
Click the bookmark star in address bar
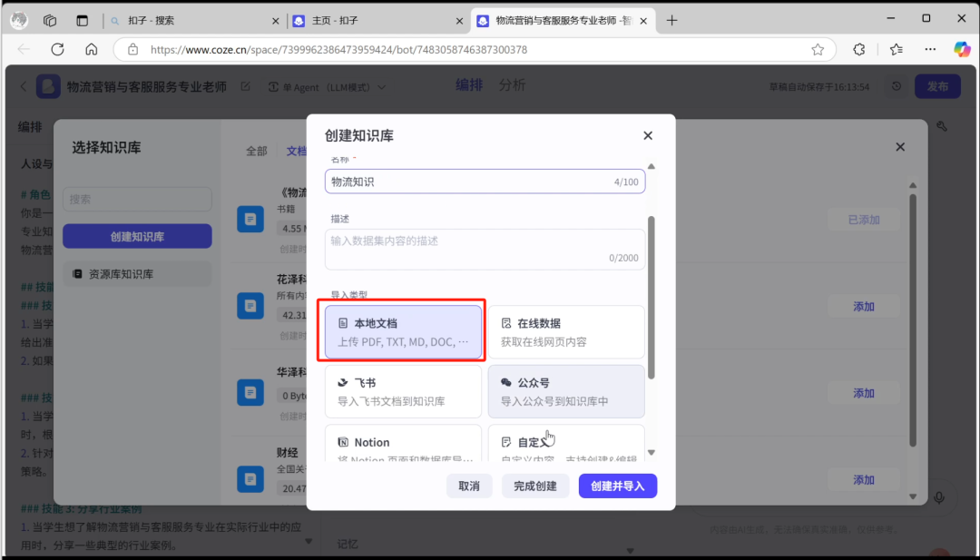click(x=817, y=50)
